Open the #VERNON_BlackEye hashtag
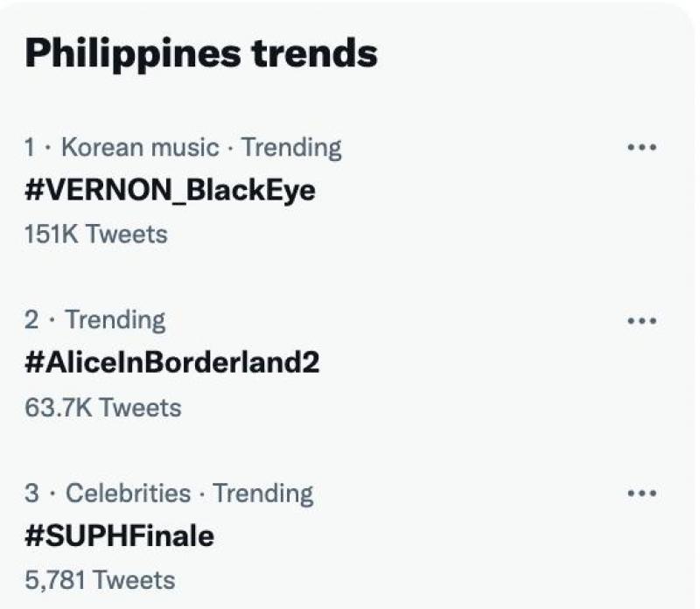Image resolution: width=700 pixels, height=609 pixels. (170, 190)
